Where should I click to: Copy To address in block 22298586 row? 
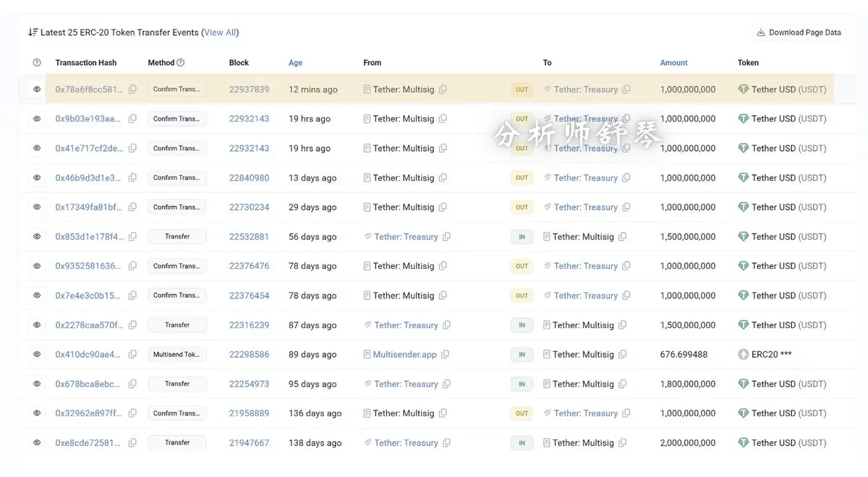tap(622, 354)
